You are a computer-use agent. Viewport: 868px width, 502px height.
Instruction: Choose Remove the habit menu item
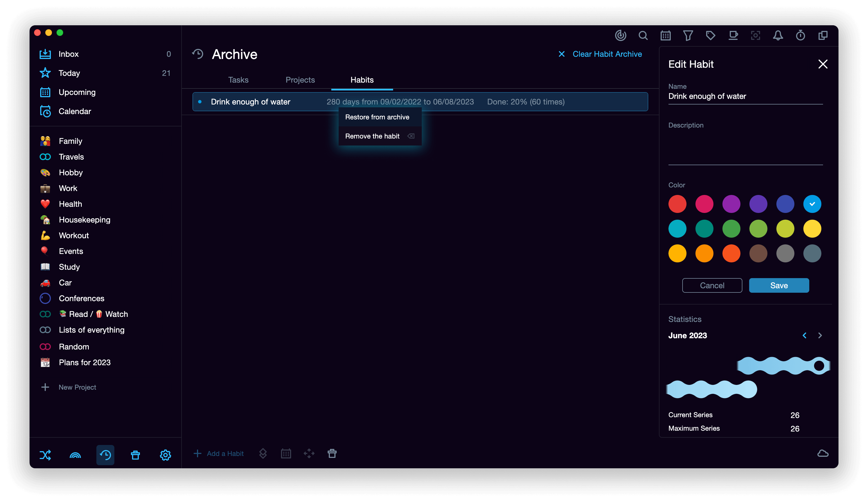380,136
